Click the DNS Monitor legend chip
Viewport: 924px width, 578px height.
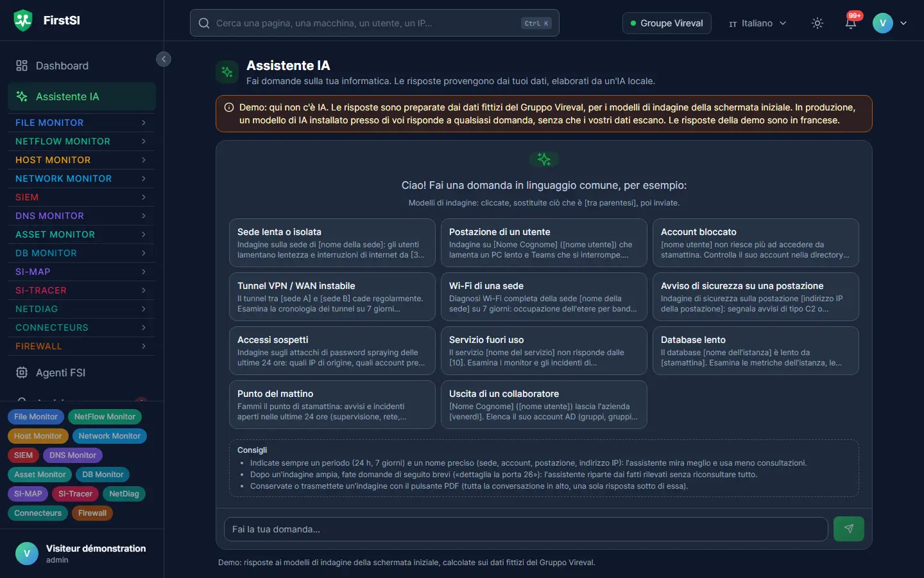pyautogui.click(x=73, y=455)
